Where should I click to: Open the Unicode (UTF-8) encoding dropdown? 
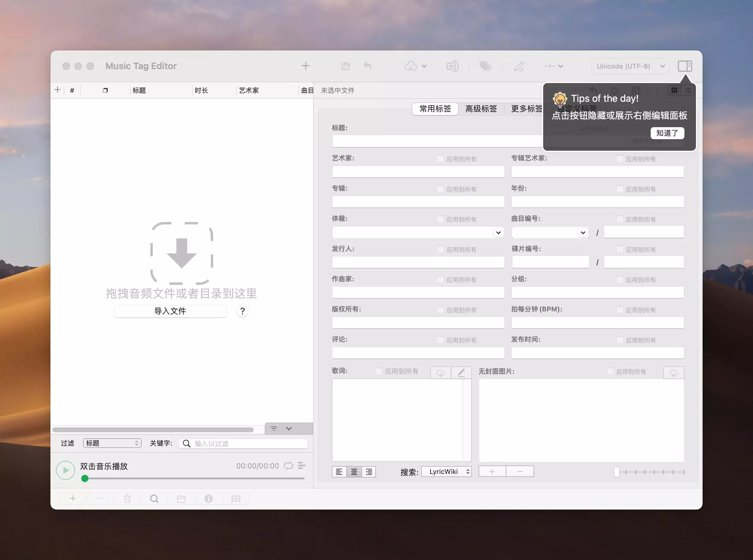pos(630,66)
